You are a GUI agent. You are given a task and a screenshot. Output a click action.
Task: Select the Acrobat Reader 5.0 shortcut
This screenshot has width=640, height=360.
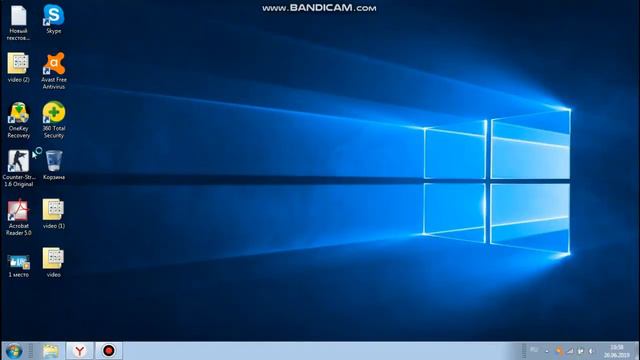tap(18, 217)
